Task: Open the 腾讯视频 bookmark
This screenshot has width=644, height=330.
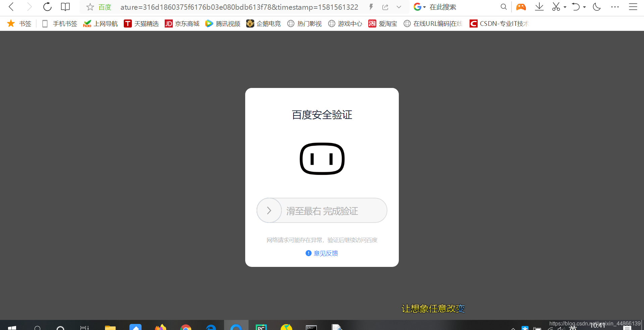Action: 223,23
